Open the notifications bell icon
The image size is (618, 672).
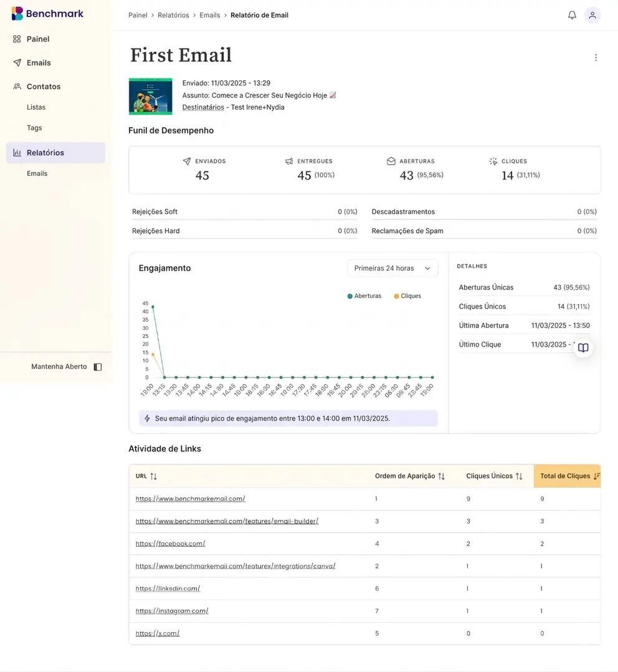coord(572,15)
